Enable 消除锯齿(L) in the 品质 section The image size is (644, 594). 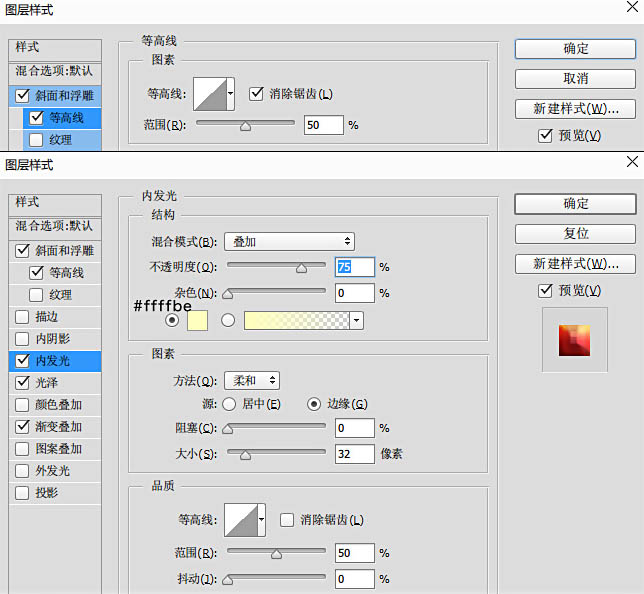coord(287,520)
